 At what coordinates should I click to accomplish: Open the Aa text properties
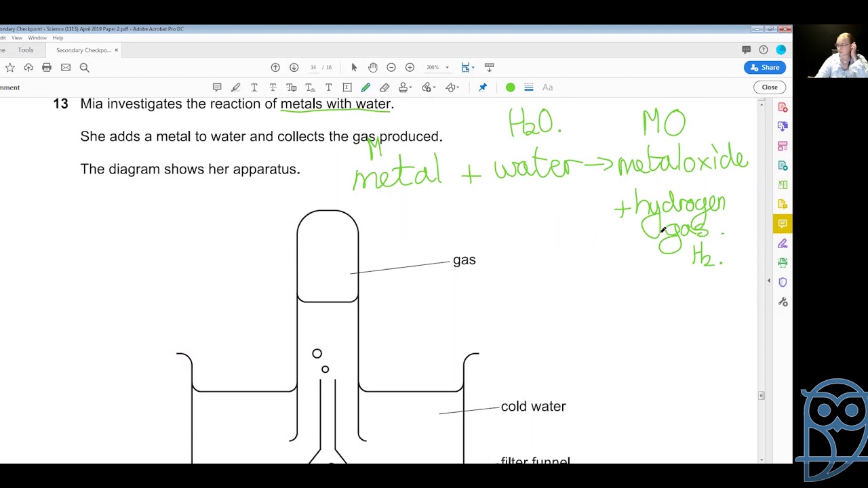547,87
